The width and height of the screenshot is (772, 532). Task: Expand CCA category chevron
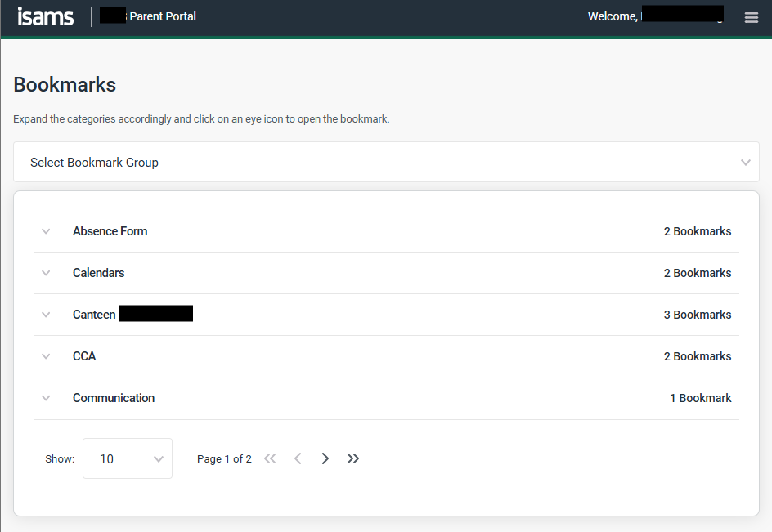tap(46, 356)
